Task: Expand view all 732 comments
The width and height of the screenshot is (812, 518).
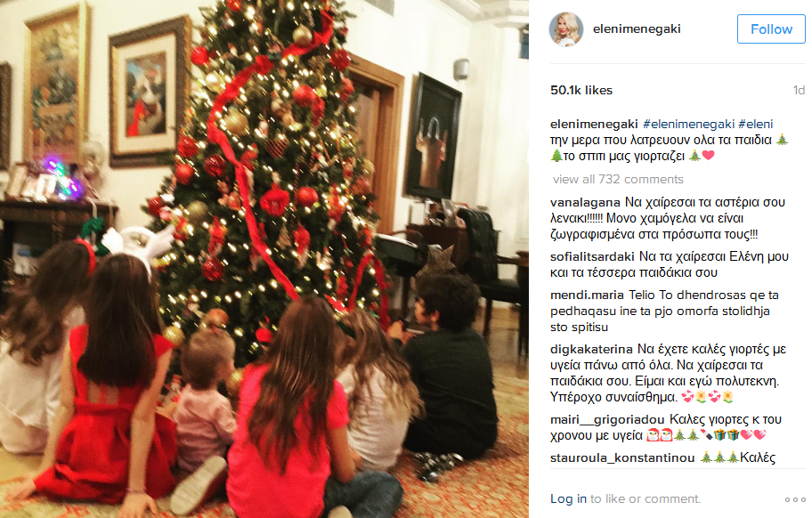Action: 618,179
